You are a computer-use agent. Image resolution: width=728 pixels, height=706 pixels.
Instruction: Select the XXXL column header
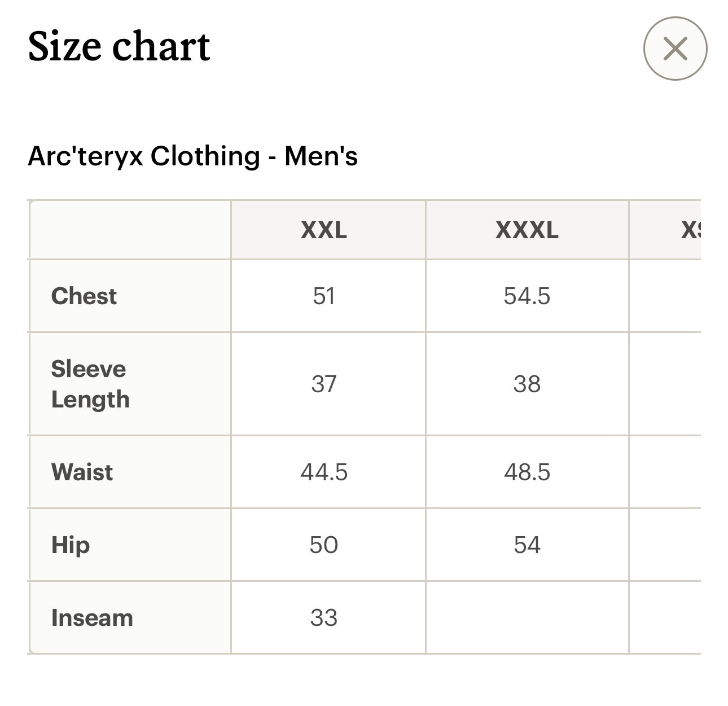526,229
